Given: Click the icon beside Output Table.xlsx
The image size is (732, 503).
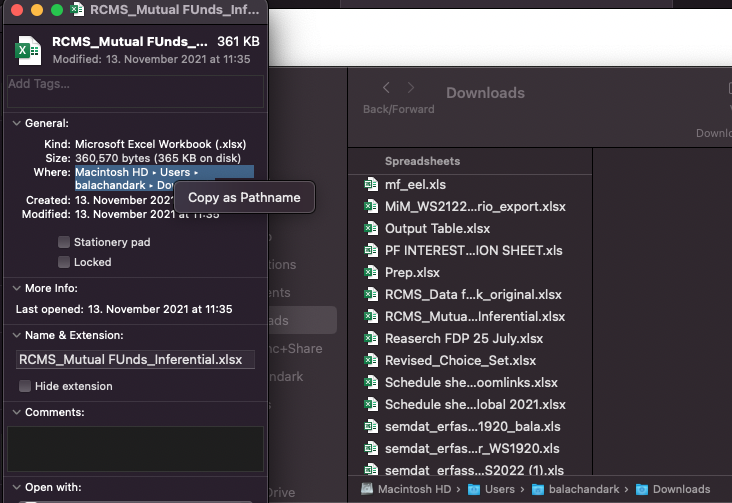Looking at the screenshot, I should point(371,228).
